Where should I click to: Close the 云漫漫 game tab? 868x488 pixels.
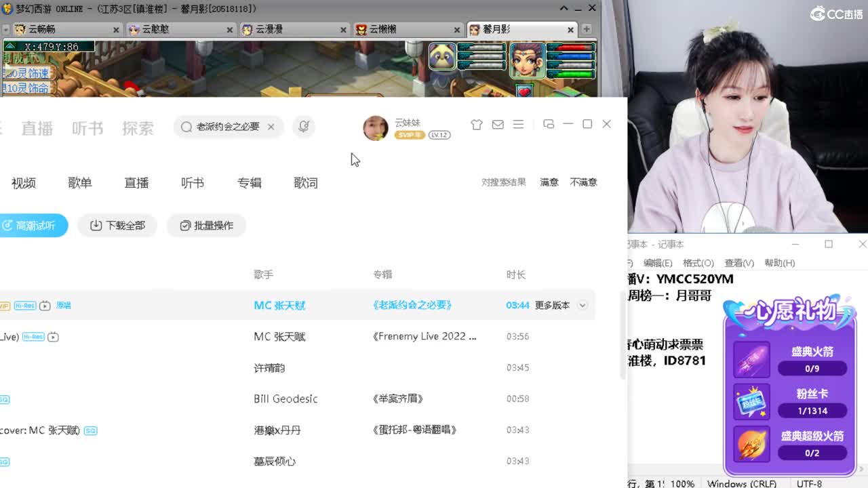pos(344,30)
